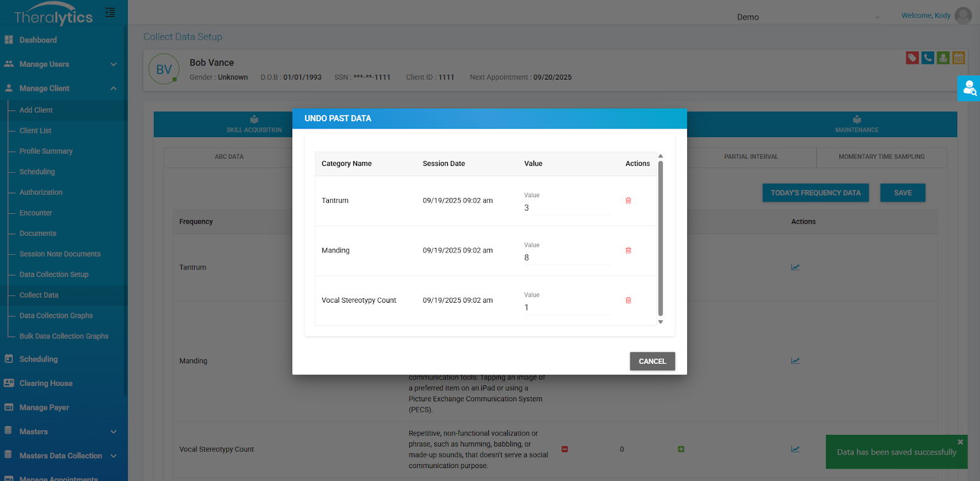This screenshot has width=980, height=481.
Task: Cancel the Undo Past Data dialog
Action: point(652,362)
